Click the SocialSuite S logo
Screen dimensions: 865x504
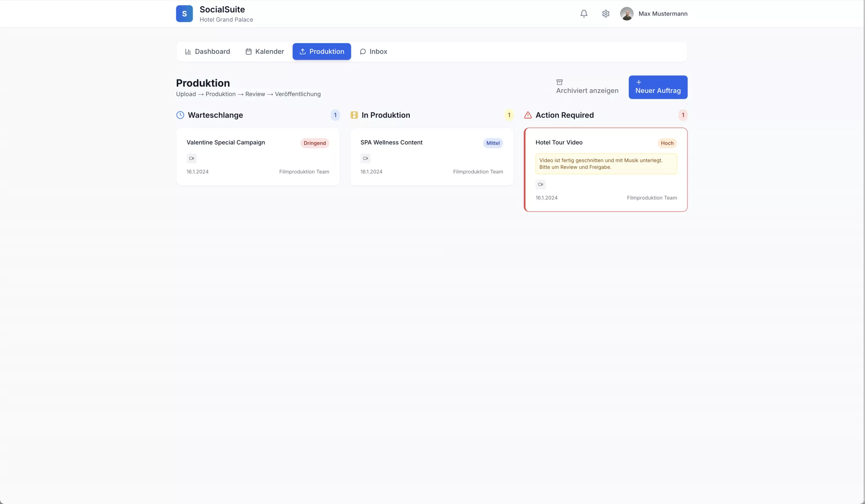[184, 13]
